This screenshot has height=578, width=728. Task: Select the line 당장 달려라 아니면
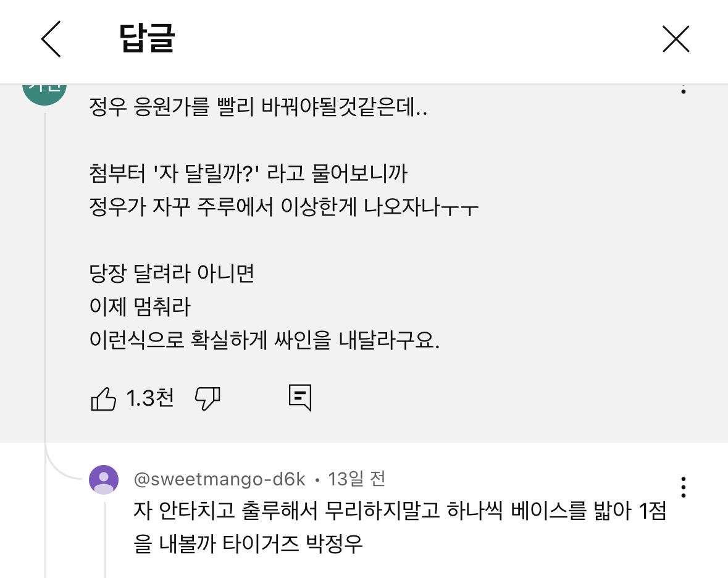click(x=171, y=273)
